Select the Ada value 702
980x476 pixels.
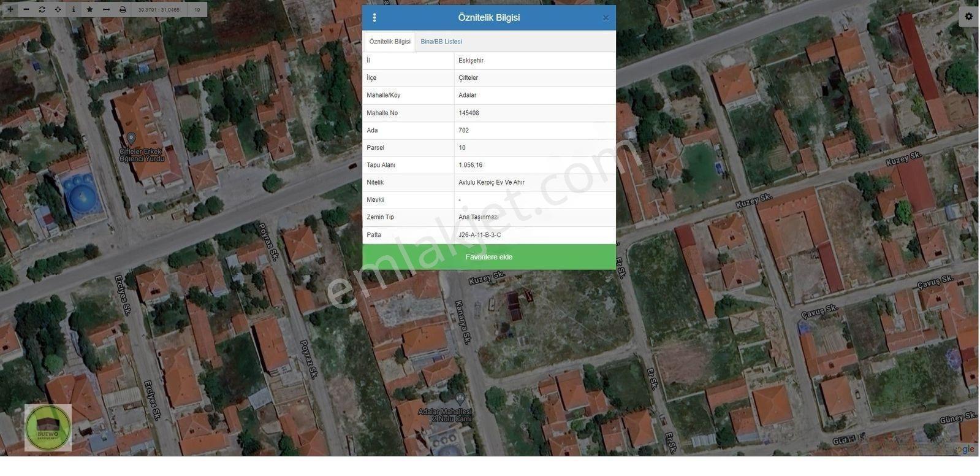(535, 130)
